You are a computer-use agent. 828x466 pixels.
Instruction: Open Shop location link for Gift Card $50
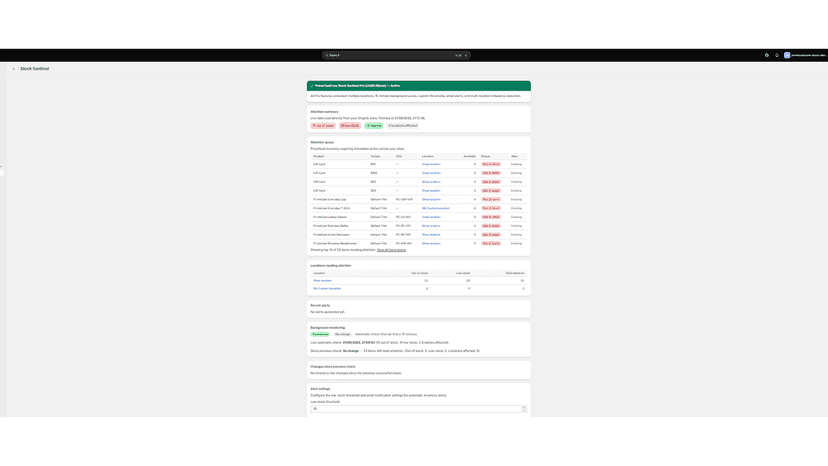click(431, 191)
